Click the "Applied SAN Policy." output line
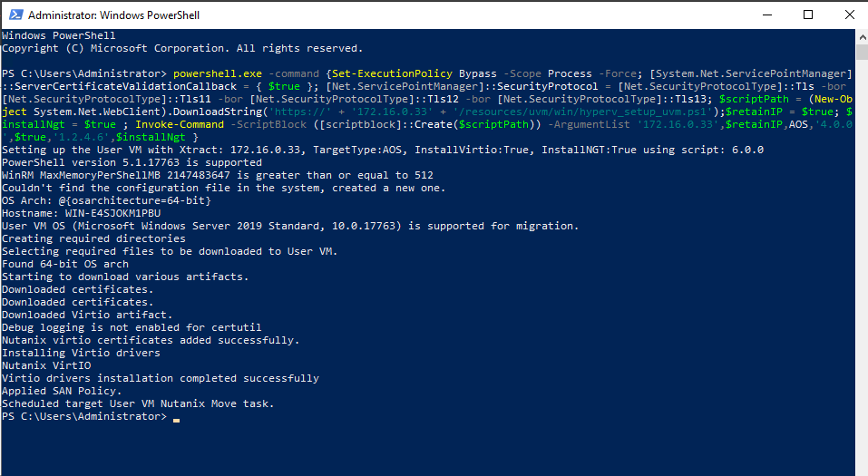 click(59, 391)
